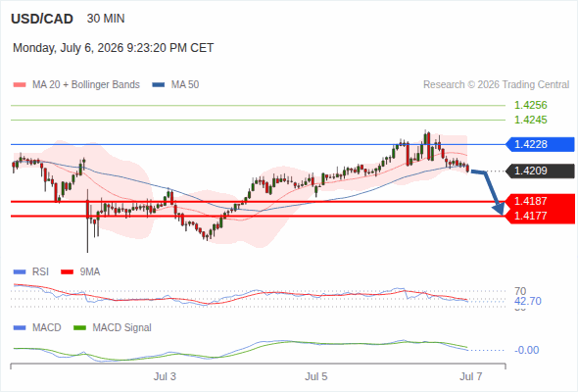
Task: Click the MA 20 + Bollinger Bands legend label
Action: point(86,85)
